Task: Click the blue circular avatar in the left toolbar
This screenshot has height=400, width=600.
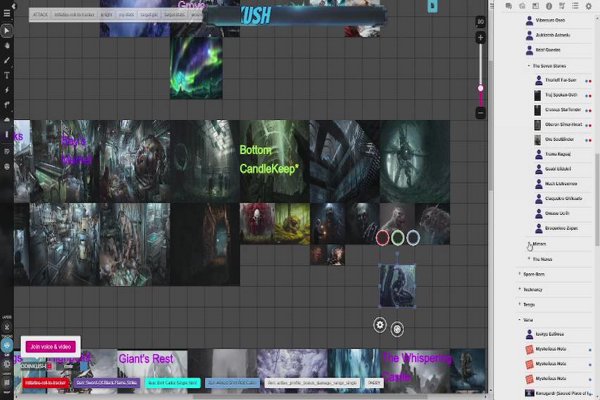Action: pyautogui.click(x=7, y=346)
